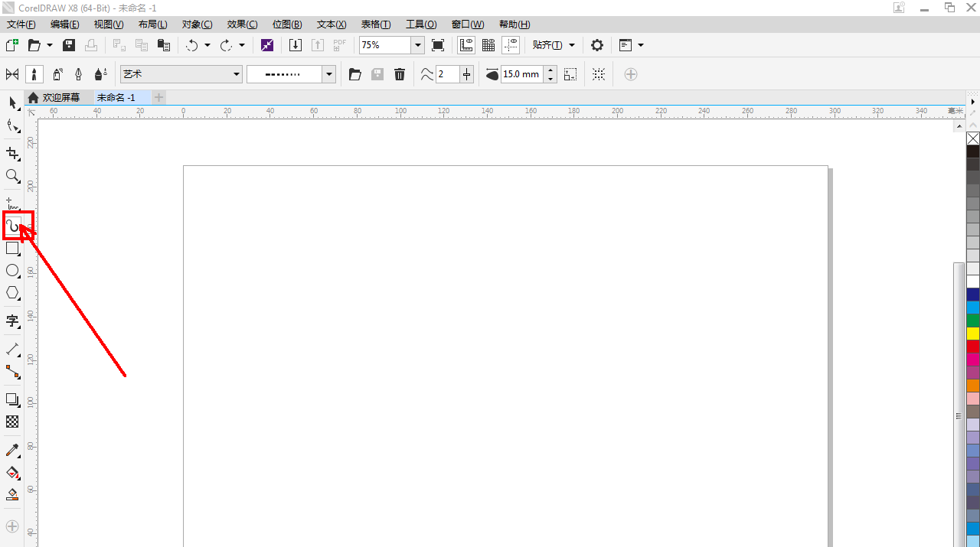This screenshot has height=547, width=980.
Task: Select the Rectangle tool
Action: click(12, 249)
